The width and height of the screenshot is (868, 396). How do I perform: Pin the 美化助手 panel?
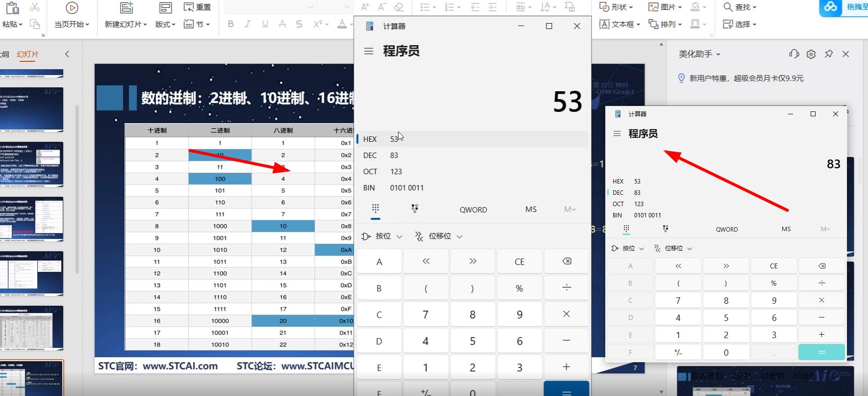[829, 54]
